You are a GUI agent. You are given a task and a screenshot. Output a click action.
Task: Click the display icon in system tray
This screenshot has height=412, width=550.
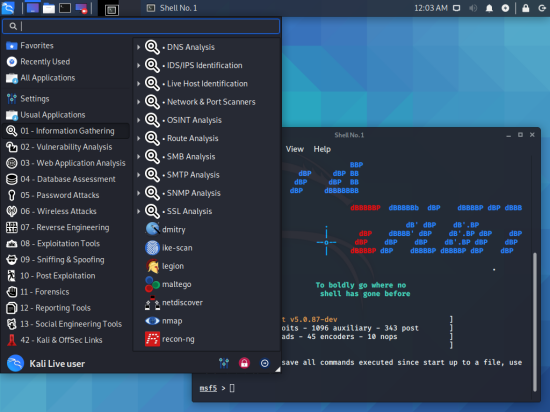(456, 8)
